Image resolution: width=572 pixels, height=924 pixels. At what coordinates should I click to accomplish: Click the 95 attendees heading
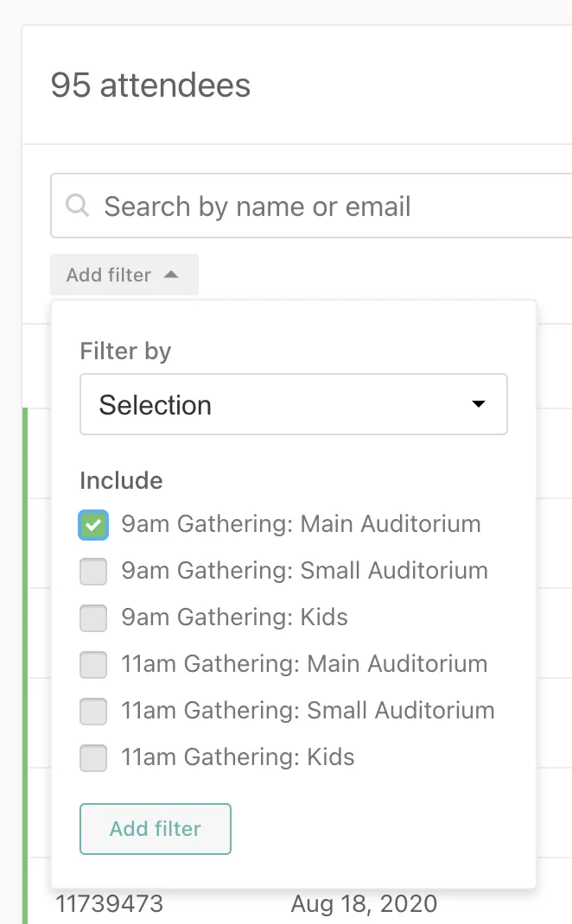[x=150, y=85]
